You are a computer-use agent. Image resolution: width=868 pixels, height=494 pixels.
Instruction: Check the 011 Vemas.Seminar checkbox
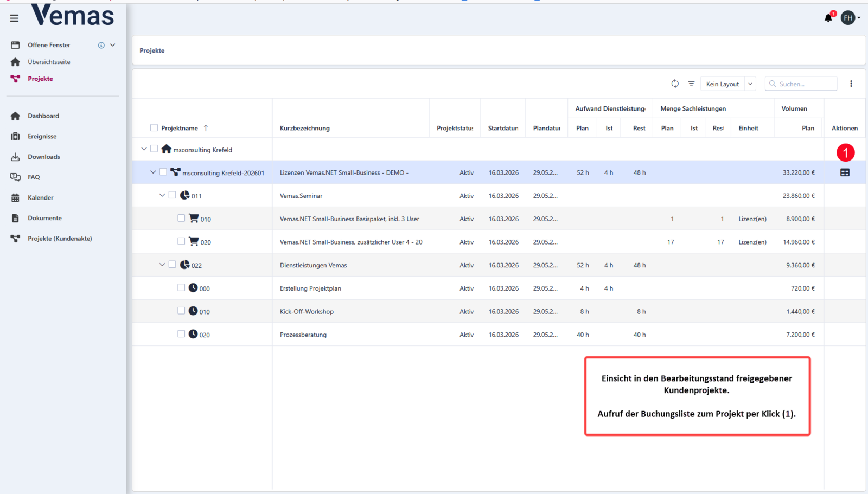pos(173,195)
